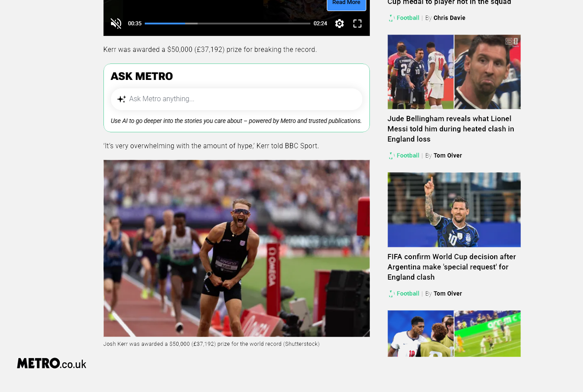
Task: Click the ASK METRO heading
Action: [x=142, y=76]
